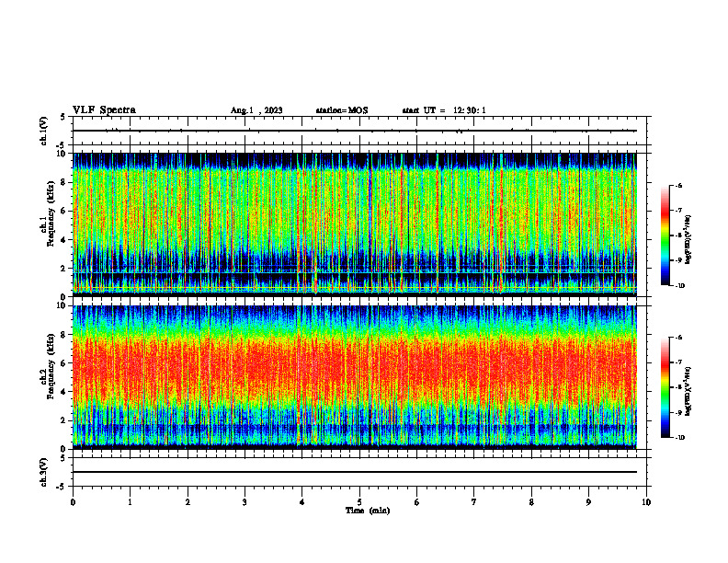Click the "station=MOS" header label

[342, 110]
